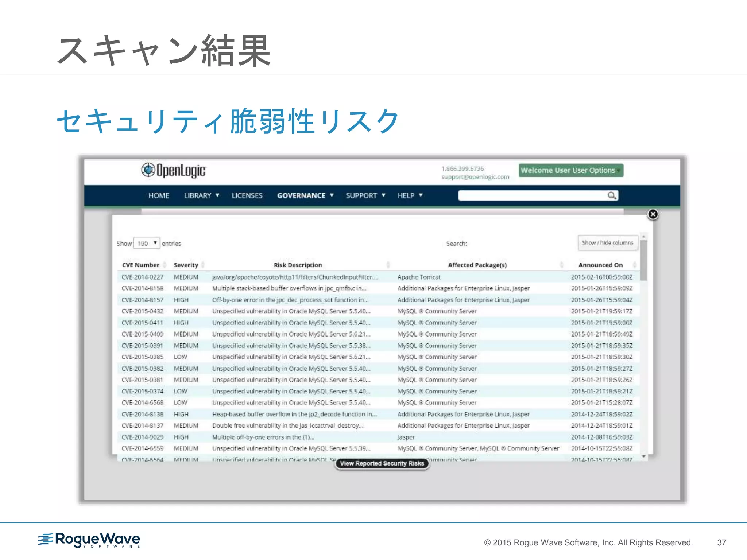
Task: Click scrollbar up arrow in popup
Action: (x=644, y=236)
